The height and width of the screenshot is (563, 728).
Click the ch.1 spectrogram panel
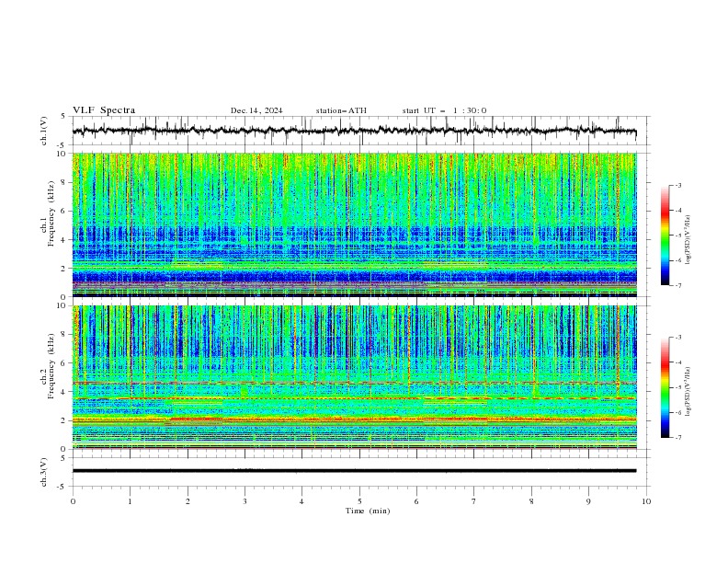coord(354,224)
